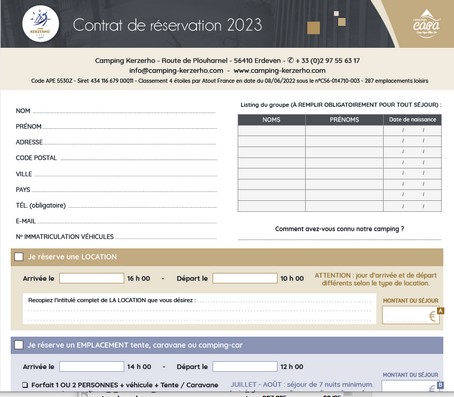Tick the 'Forfait 1 OU 2 PERSONNES' checkbox

[x=25, y=385]
